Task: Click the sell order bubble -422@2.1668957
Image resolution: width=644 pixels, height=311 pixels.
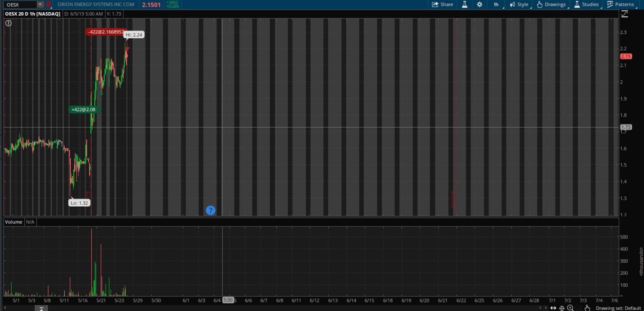Action: [106, 32]
